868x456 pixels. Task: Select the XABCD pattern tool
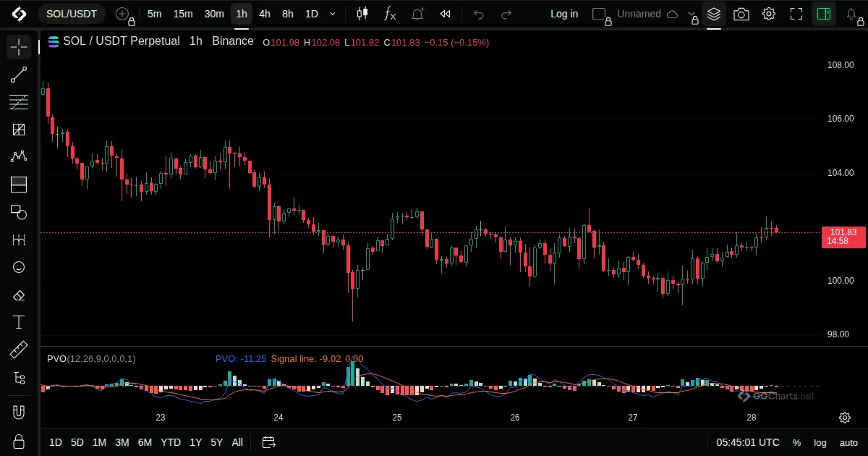[x=19, y=157]
